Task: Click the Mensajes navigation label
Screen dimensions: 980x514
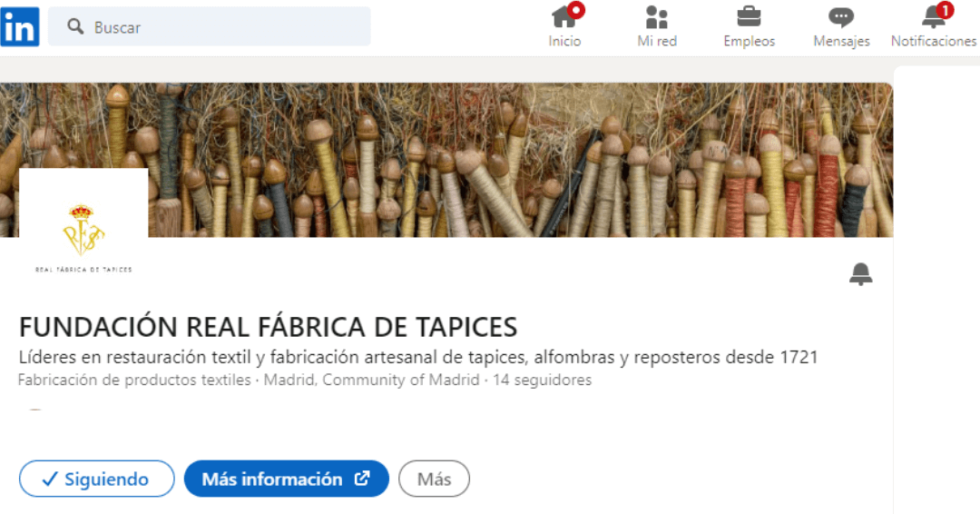Action: click(x=841, y=41)
